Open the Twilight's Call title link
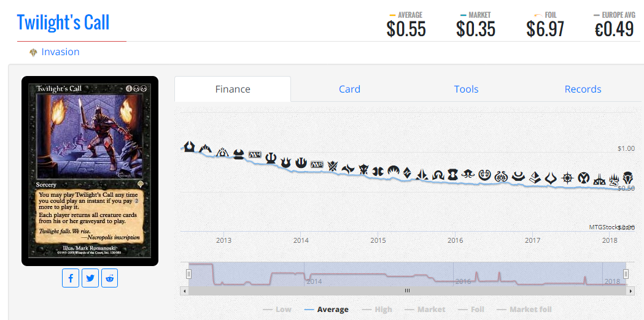The height and width of the screenshot is (320, 644). [x=63, y=22]
